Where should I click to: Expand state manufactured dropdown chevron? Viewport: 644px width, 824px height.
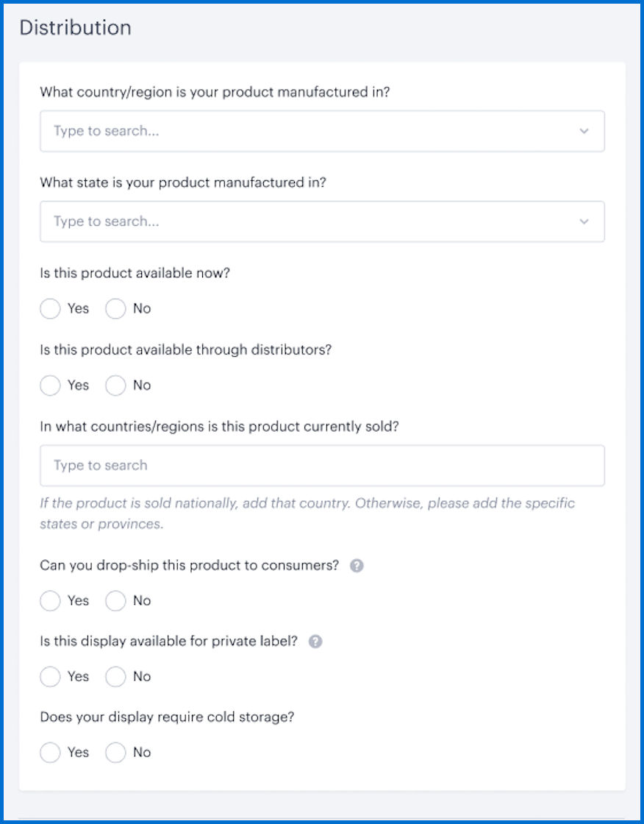point(584,221)
